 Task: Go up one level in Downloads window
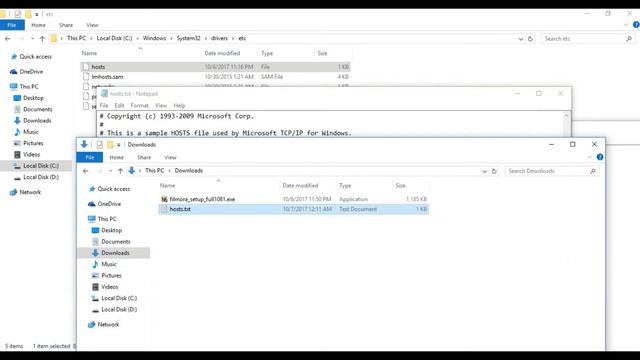(120, 171)
